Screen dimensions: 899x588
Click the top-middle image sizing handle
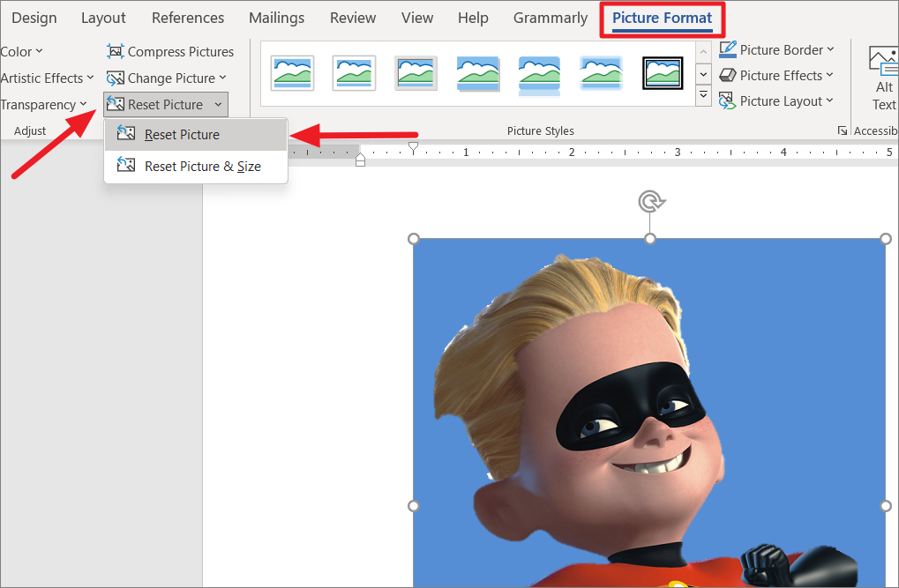(650, 238)
